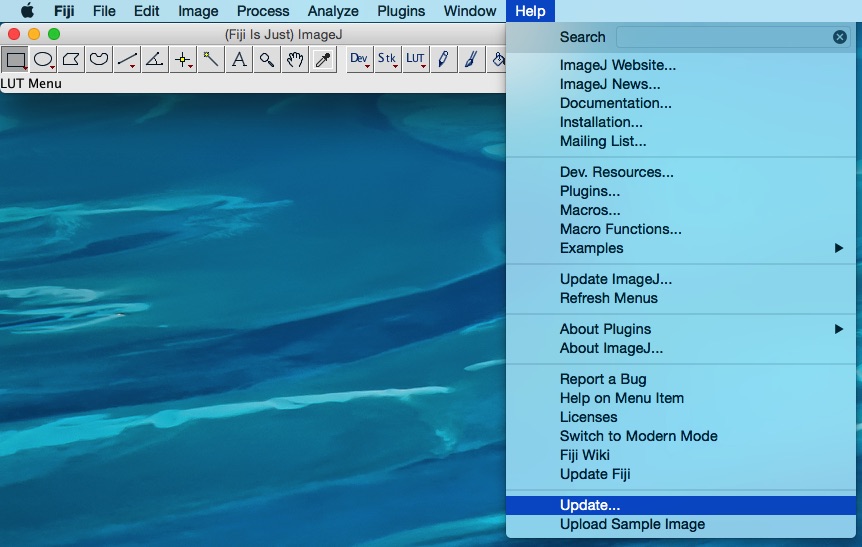The width and height of the screenshot is (862, 547).
Task: Select the Color picker eyedropper tool
Action: pyautogui.click(x=323, y=59)
